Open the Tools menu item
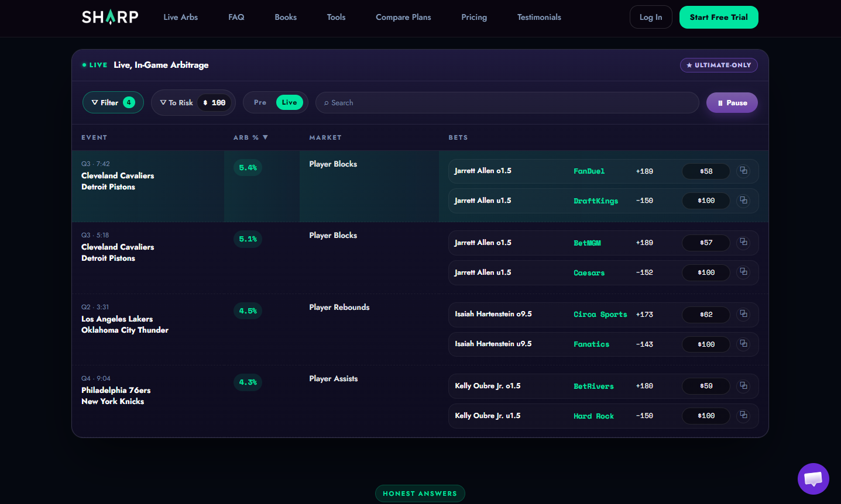 tap(336, 17)
